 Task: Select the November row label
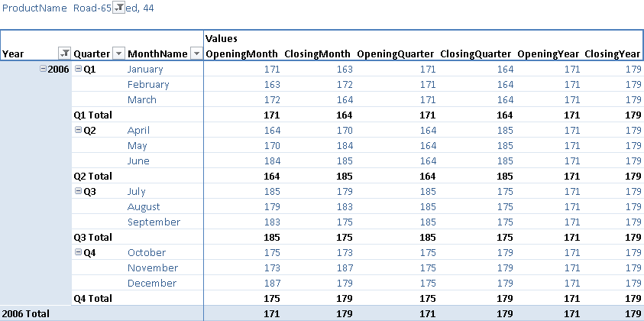tap(153, 268)
